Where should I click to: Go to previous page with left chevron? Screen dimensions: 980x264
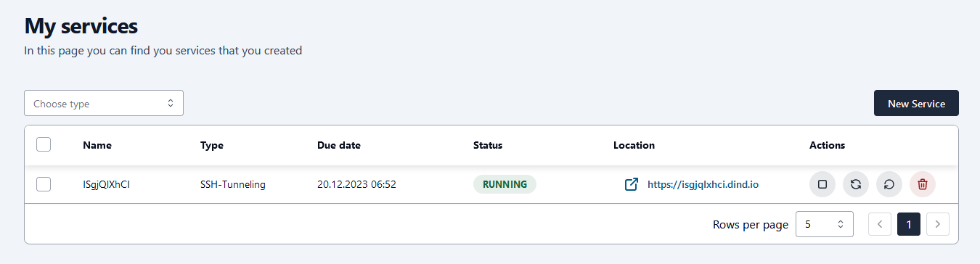[880, 224]
